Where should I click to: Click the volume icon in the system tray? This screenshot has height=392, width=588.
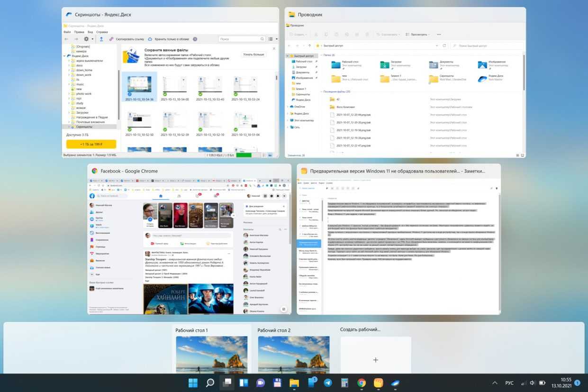[x=533, y=383]
